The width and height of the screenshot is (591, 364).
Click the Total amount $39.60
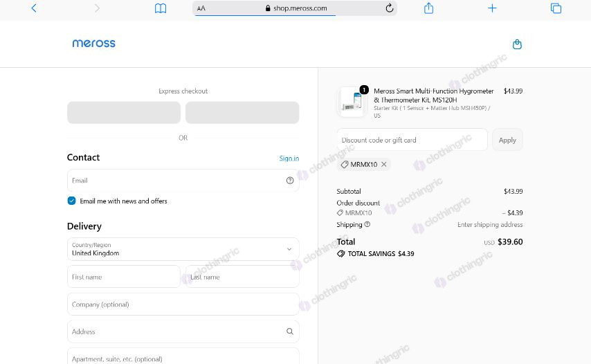pos(510,242)
